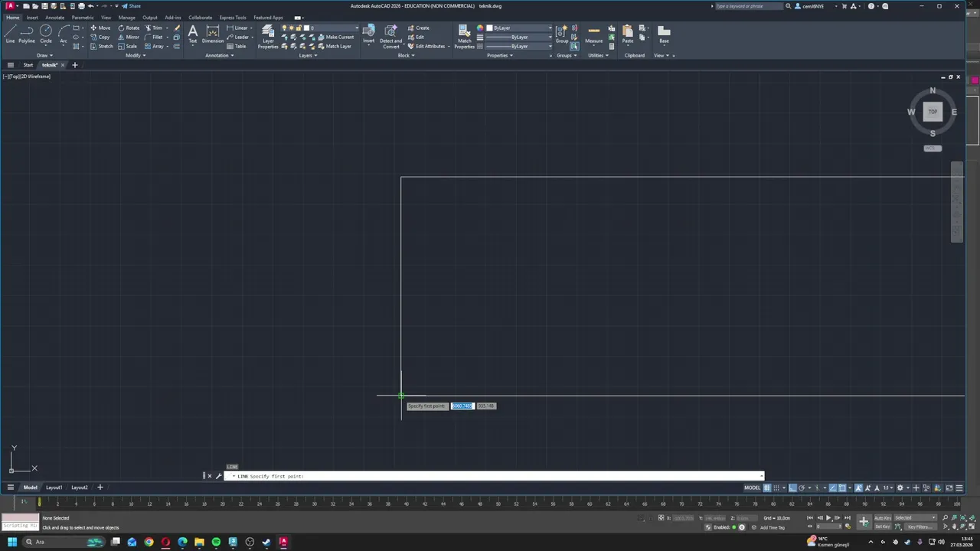980x551 pixels.
Task: Open the Manage ribbon tab
Action: (x=127, y=18)
